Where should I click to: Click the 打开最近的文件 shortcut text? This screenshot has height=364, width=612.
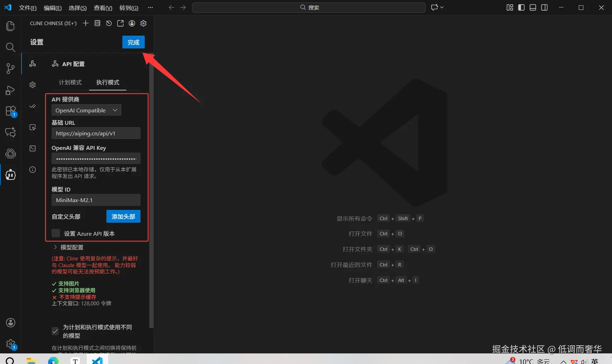point(351,265)
